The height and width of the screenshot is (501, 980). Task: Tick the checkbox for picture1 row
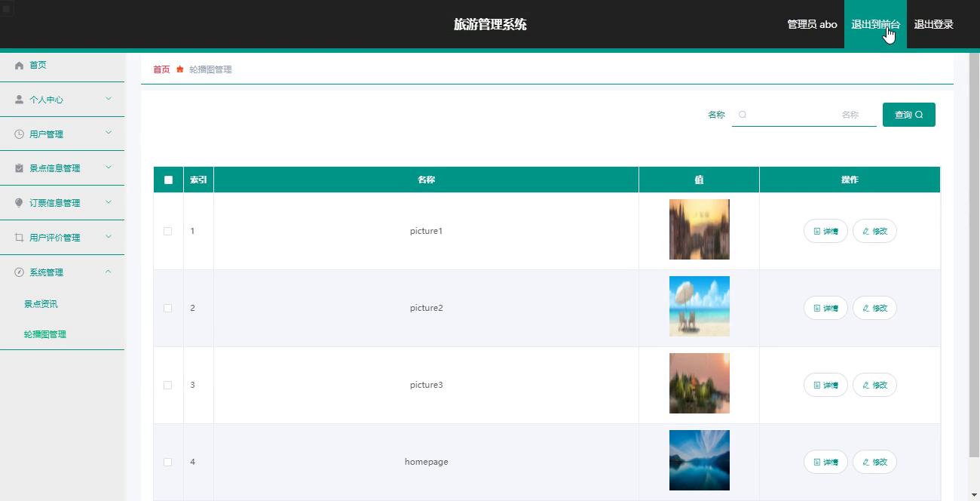coord(168,231)
